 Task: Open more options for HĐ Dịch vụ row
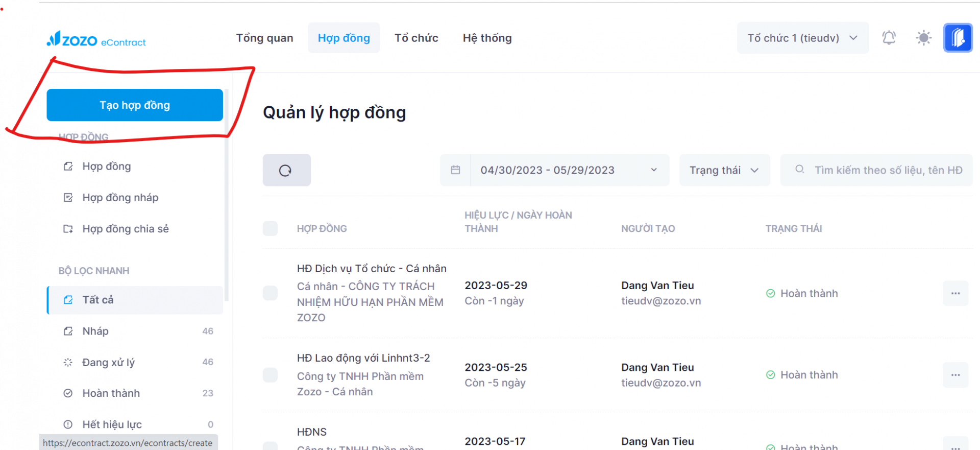[955, 293]
